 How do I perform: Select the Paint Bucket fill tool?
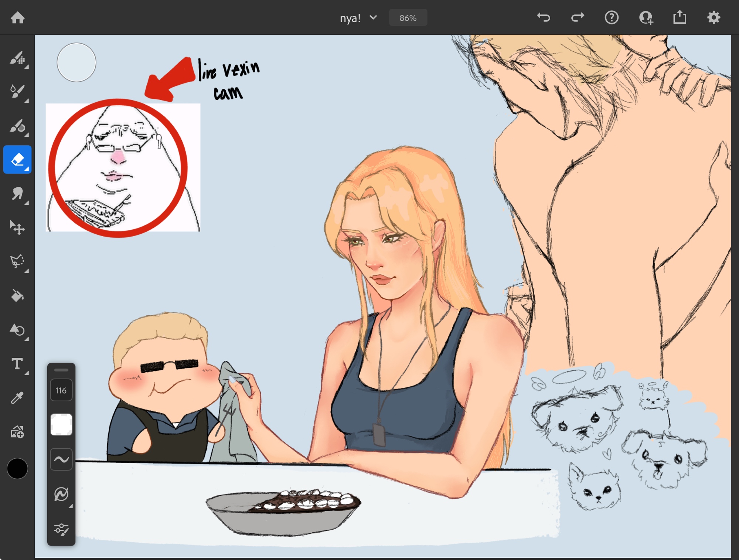point(17,295)
